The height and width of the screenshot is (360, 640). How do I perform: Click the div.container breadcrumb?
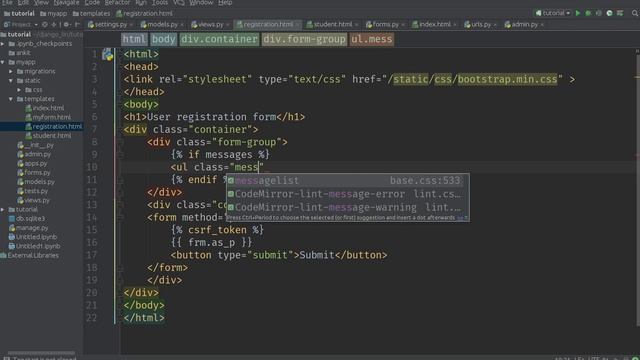(219, 39)
